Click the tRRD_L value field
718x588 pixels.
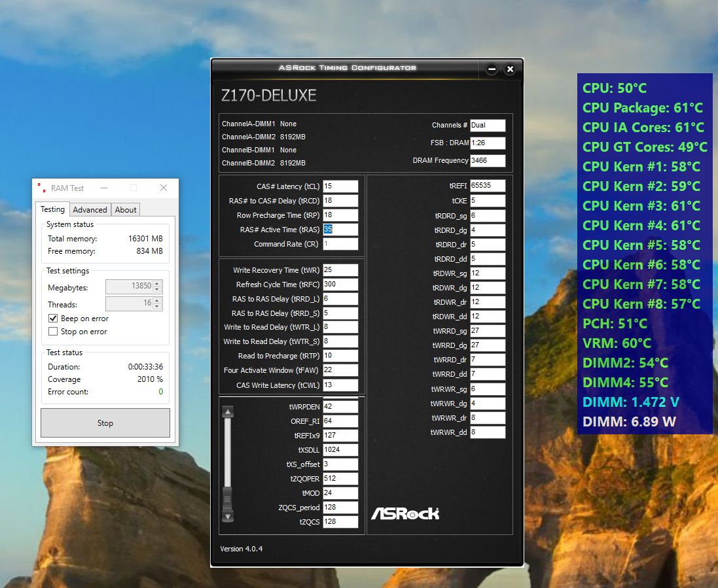coord(340,299)
